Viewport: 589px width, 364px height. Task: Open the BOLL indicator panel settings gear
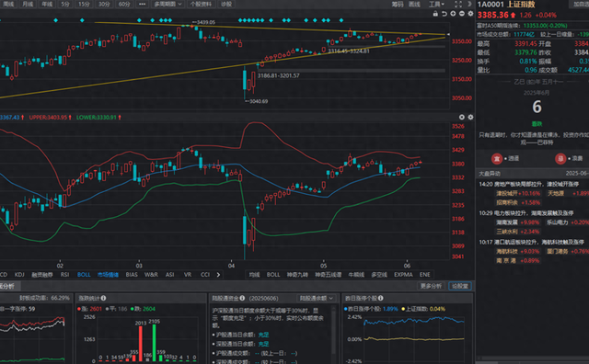pos(470,117)
